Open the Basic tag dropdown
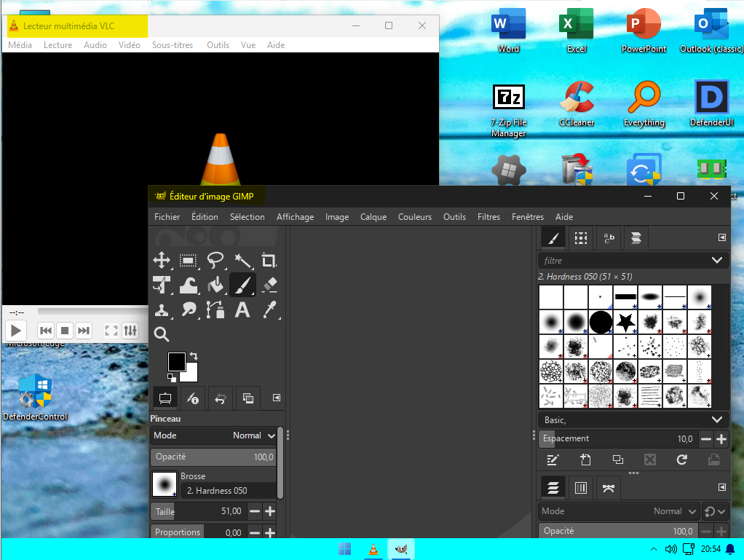Screen dimensions: 744x560 [717, 419]
